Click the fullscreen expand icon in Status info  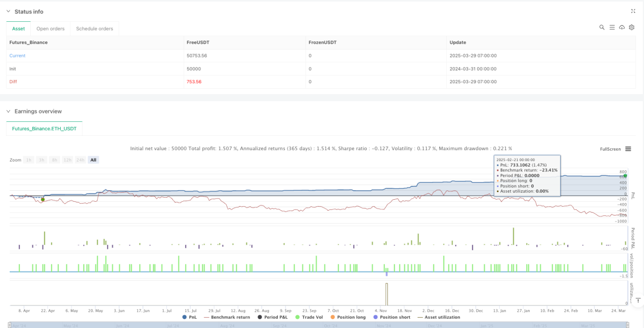[x=633, y=11]
